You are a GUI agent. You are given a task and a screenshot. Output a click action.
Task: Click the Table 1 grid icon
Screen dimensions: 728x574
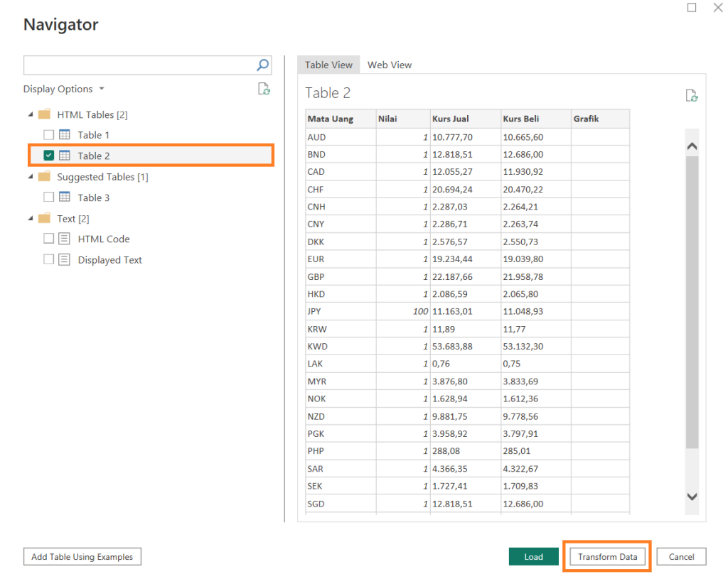[65, 135]
